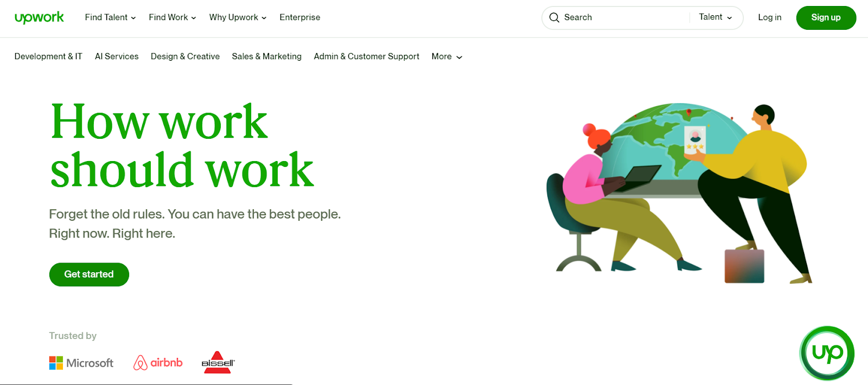Select Development & IT category
The image size is (868, 385).
pyautogui.click(x=48, y=56)
